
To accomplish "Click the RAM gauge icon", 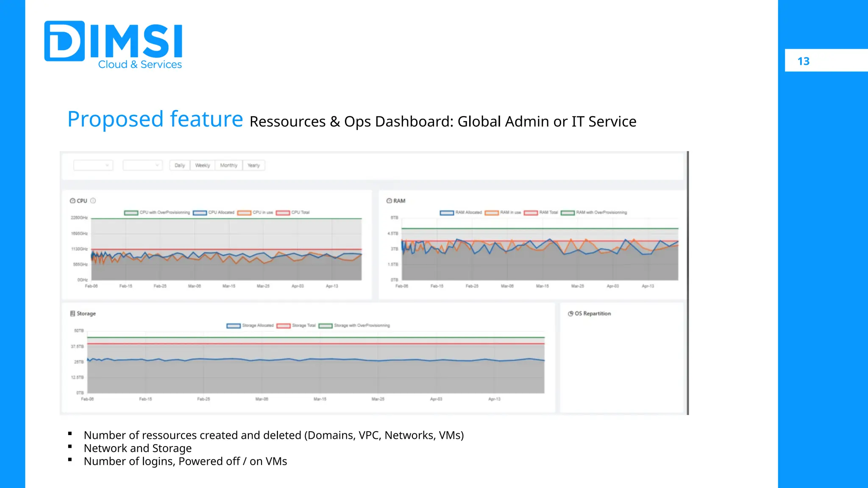I will coord(389,201).
